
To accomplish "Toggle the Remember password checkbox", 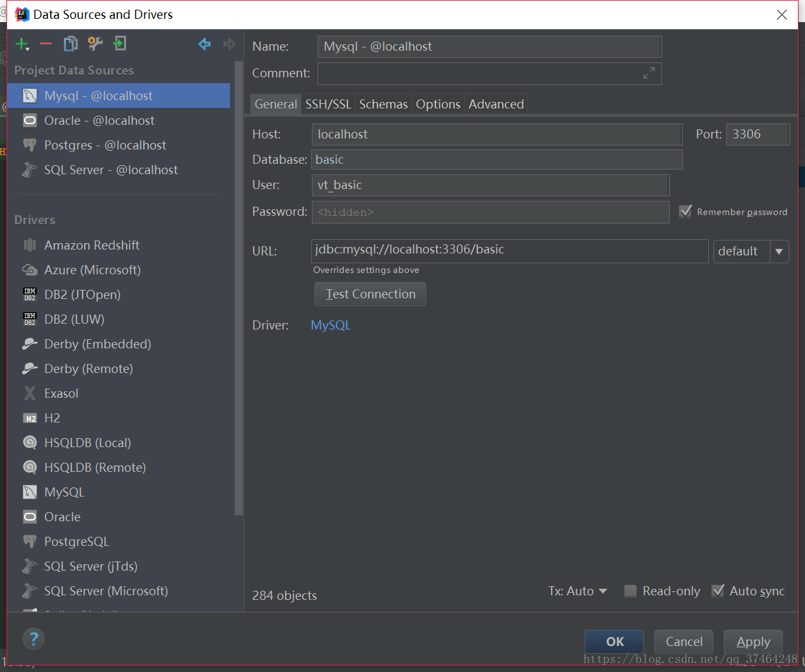I will [x=685, y=211].
